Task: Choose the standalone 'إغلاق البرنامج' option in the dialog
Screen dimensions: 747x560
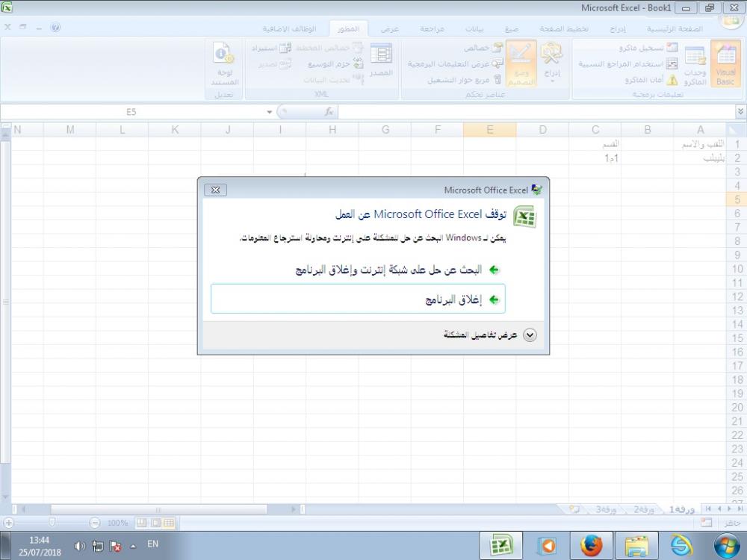Action: pyautogui.click(x=358, y=299)
